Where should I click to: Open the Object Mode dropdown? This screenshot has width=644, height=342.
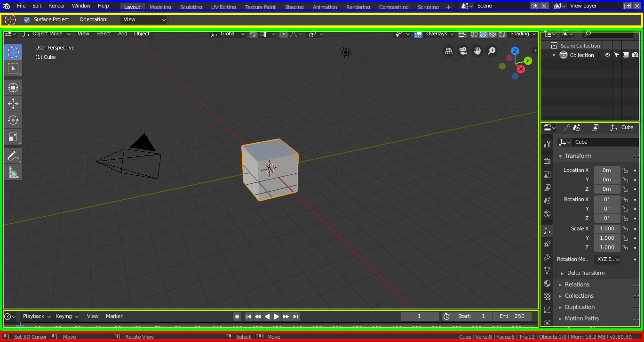(x=47, y=34)
